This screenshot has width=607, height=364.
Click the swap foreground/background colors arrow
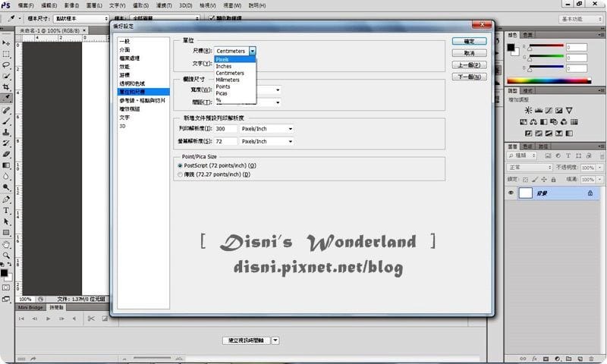(9, 265)
